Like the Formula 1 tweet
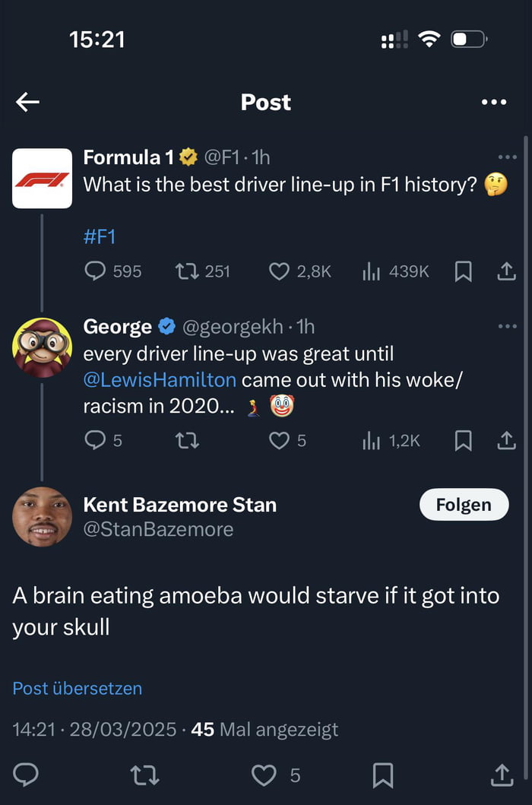 (280, 271)
